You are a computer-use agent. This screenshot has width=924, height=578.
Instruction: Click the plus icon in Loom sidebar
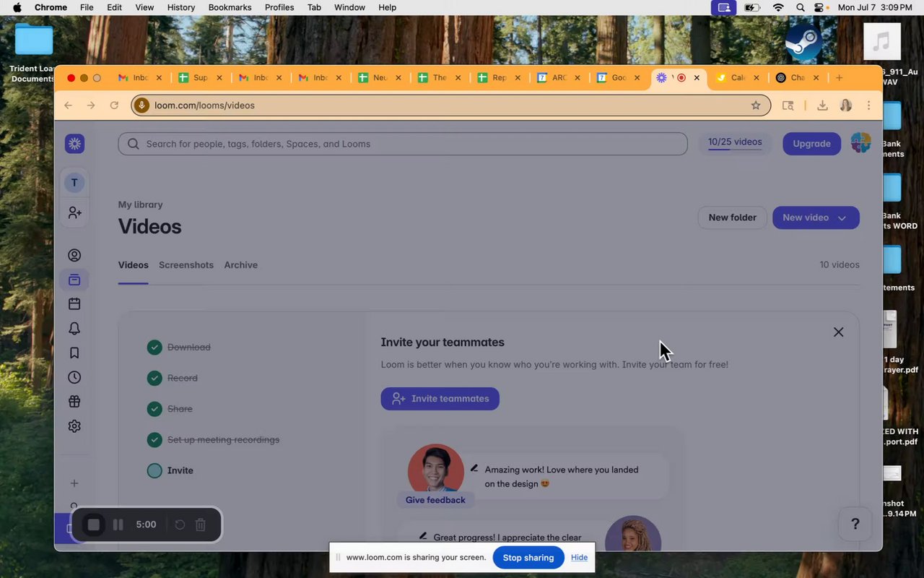point(74,483)
